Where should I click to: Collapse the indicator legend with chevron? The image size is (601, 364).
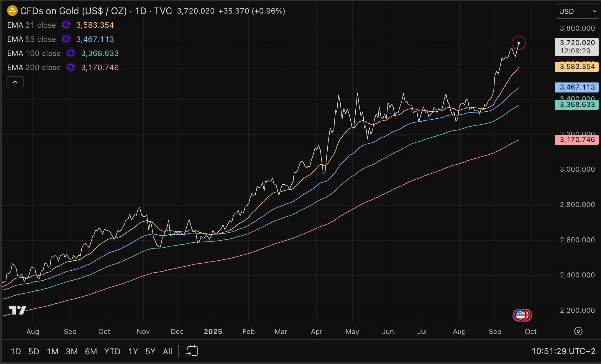15,82
